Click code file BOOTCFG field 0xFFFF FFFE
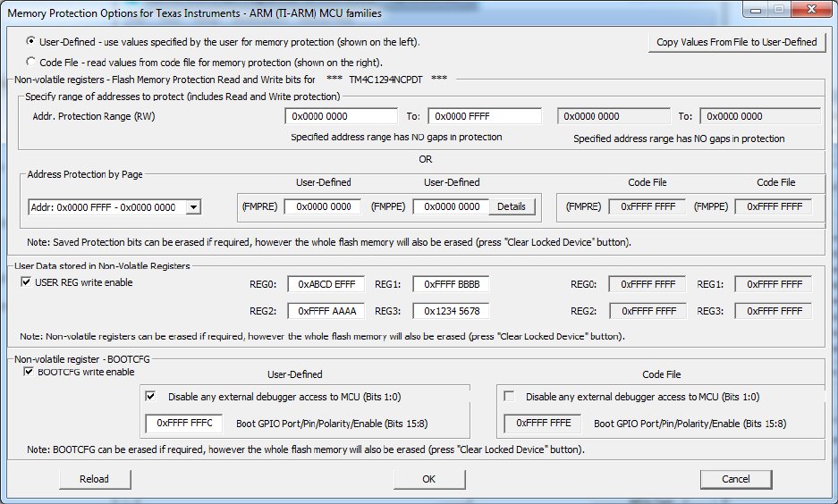Screen dimensions: 838x504 pyautogui.click(x=543, y=424)
